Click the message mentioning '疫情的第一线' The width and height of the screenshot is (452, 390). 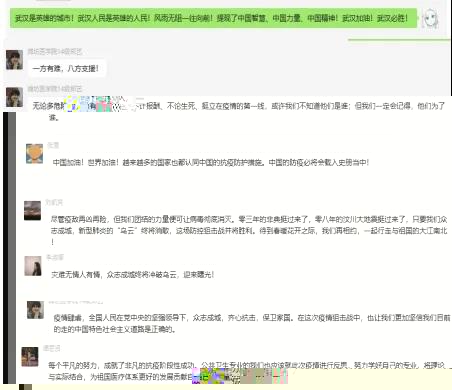pyautogui.click(x=238, y=111)
